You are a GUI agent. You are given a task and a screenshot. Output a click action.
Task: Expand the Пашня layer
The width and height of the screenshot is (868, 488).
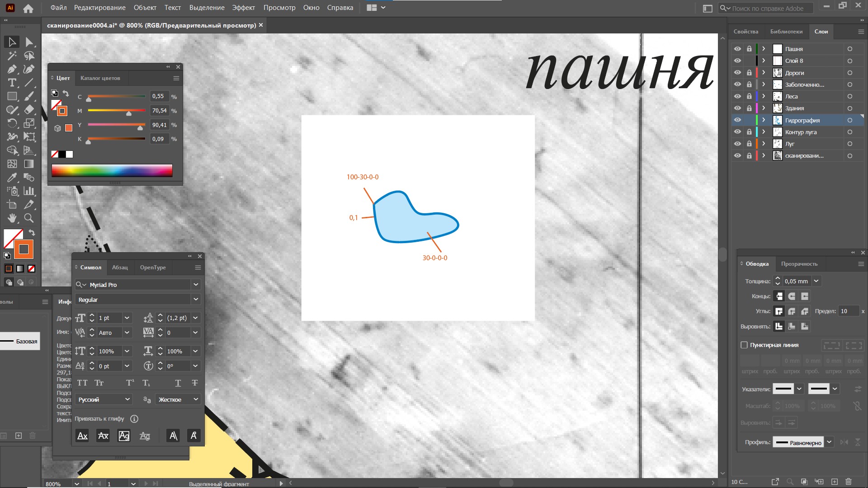764,49
